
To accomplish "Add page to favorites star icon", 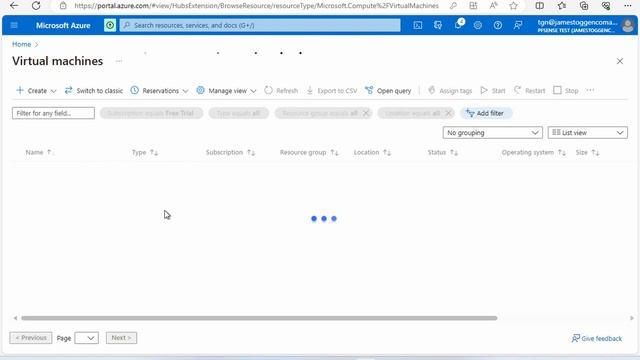I will click(x=513, y=6).
